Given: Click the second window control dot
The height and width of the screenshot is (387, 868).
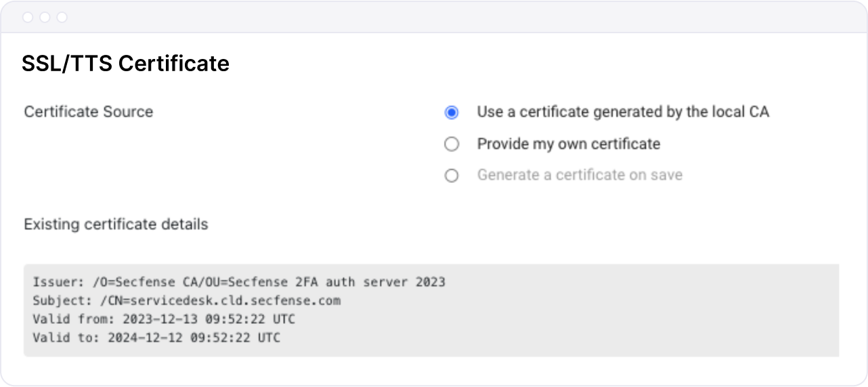Looking at the screenshot, I should coord(45,17).
